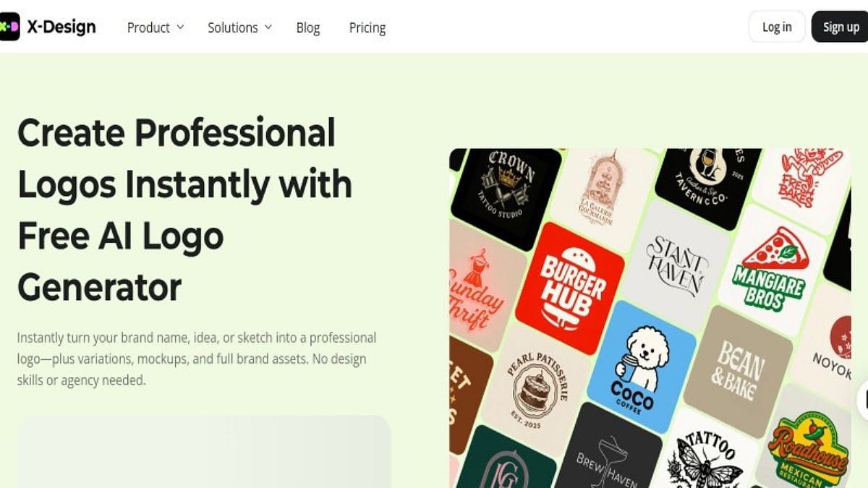Open the Pricing page
Image resolution: width=868 pixels, height=488 pixels.
[x=367, y=27]
